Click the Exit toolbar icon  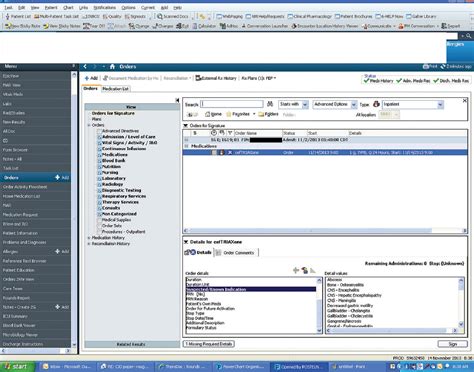click(x=182, y=26)
